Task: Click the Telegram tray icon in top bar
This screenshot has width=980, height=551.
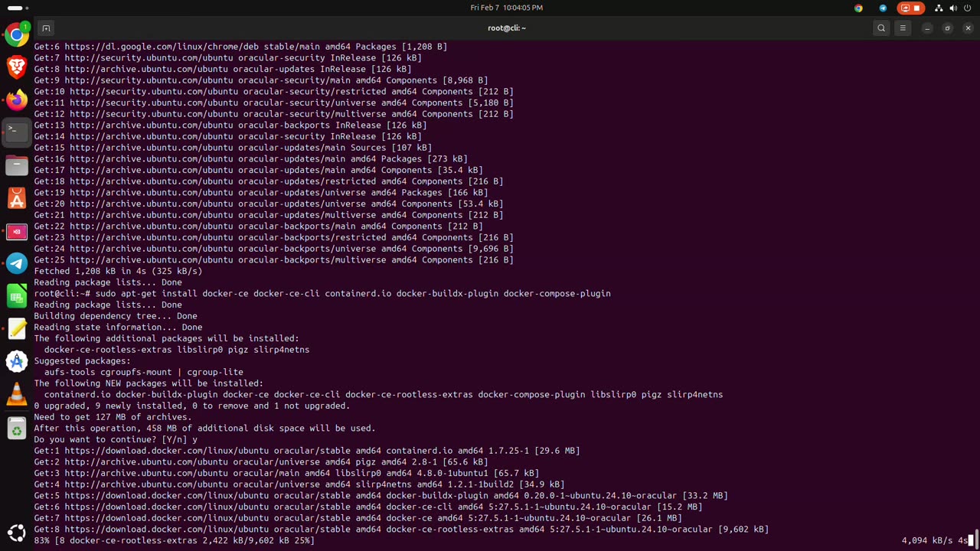Action: tap(883, 8)
